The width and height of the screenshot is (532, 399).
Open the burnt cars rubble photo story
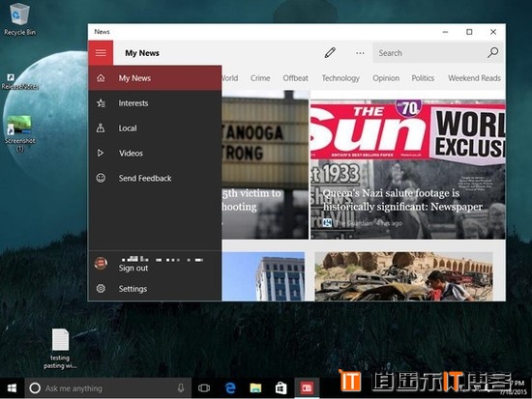(403, 276)
